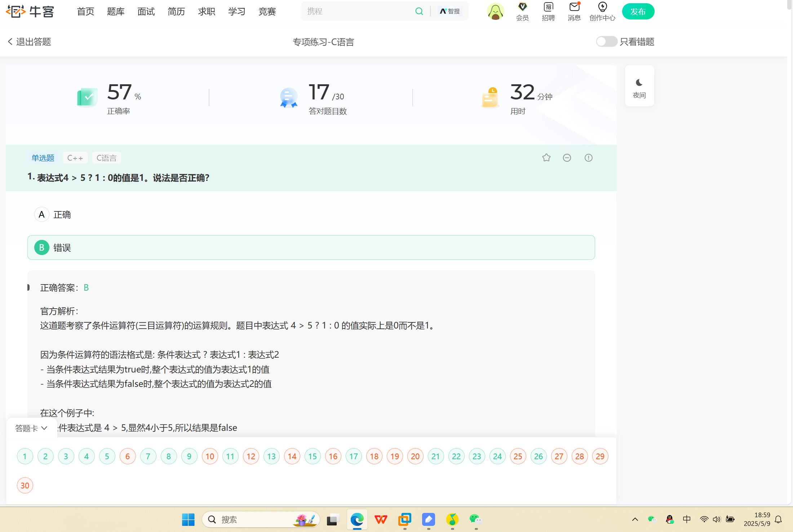The image size is (793, 532).
Task: Show hidden icons in system tray
Action: pos(635,519)
